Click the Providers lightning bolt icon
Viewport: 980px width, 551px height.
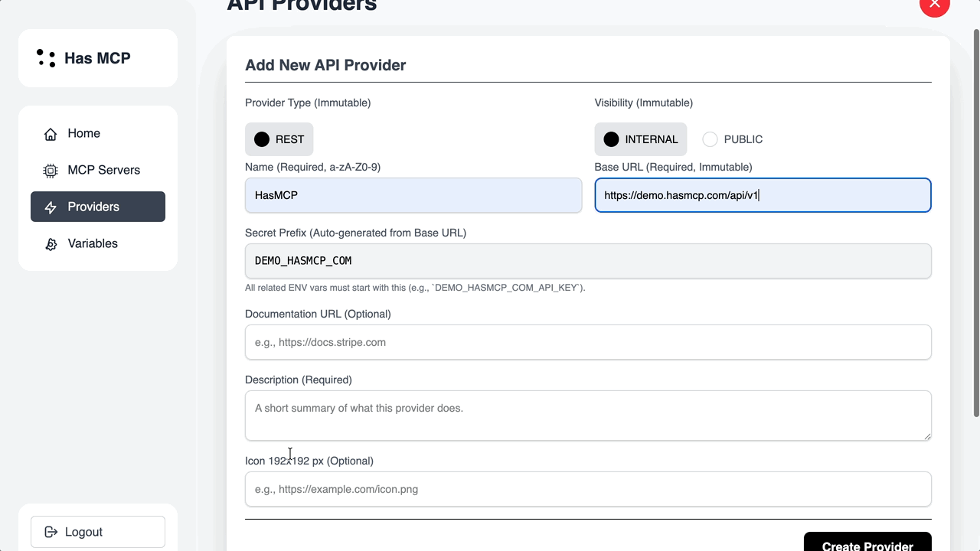tap(51, 207)
